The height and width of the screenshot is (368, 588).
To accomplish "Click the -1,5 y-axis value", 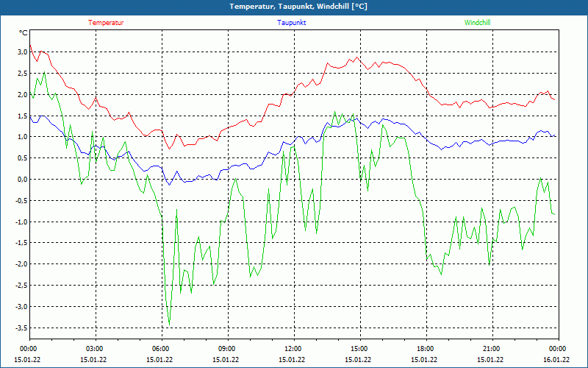I will [21, 243].
